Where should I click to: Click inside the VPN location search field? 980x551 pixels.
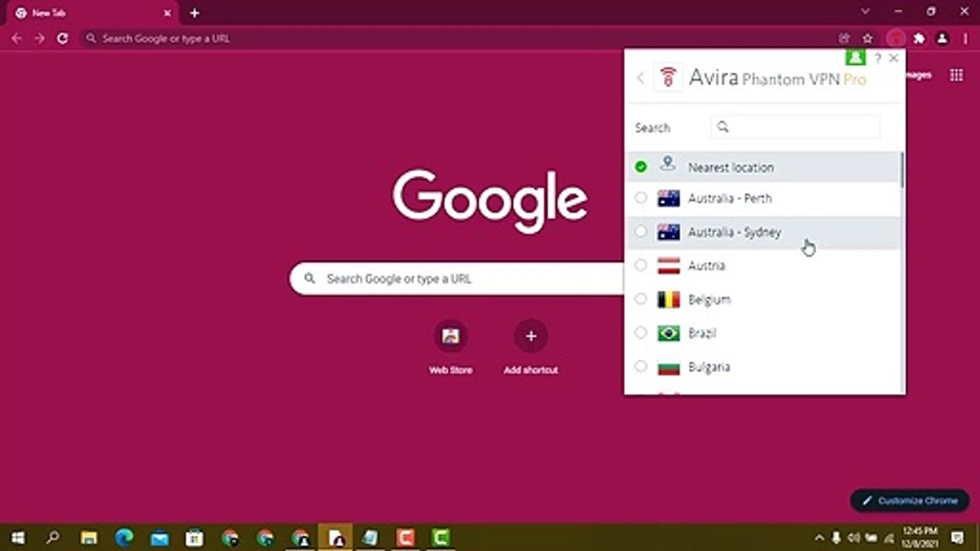click(x=795, y=127)
